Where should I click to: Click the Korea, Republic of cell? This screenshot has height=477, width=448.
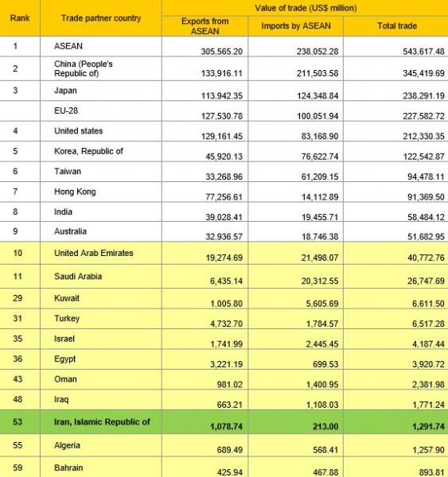click(101, 151)
